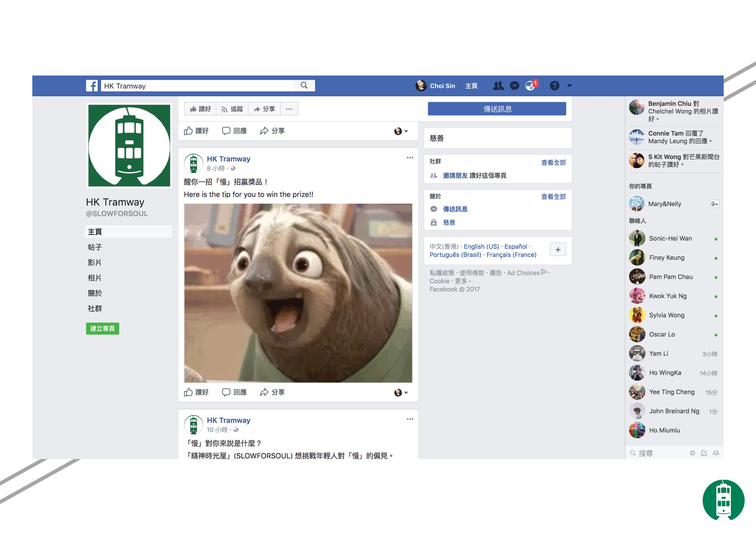Click chat sidebar 搜尋 search field
This screenshot has width=756, height=534.
tap(657, 453)
